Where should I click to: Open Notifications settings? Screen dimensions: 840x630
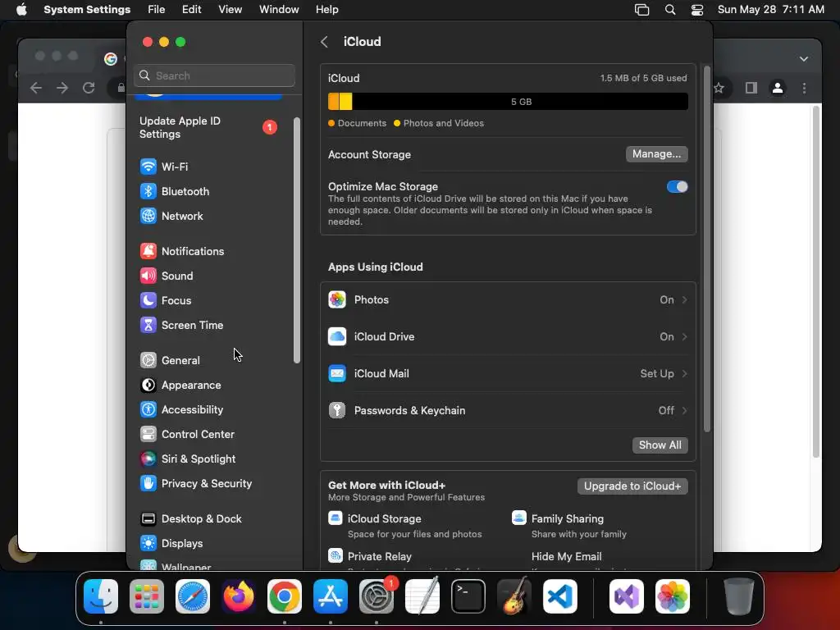(182, 251)
